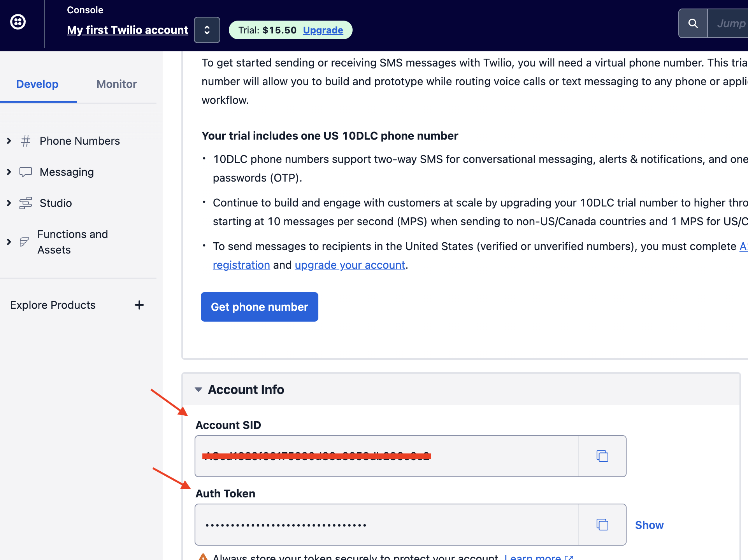748x560 pixels.
Task: Collapse the Account Info panel
Action: tap(198, 390)
